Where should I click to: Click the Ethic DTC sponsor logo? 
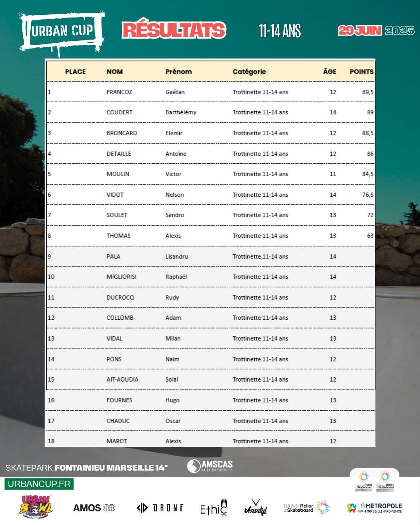pyautogui.click(x=213, y=508)
